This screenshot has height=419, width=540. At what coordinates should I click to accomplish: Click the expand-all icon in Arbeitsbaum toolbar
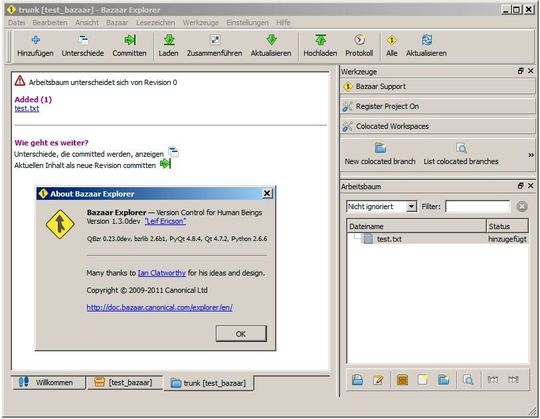click(x=513, y=380)
